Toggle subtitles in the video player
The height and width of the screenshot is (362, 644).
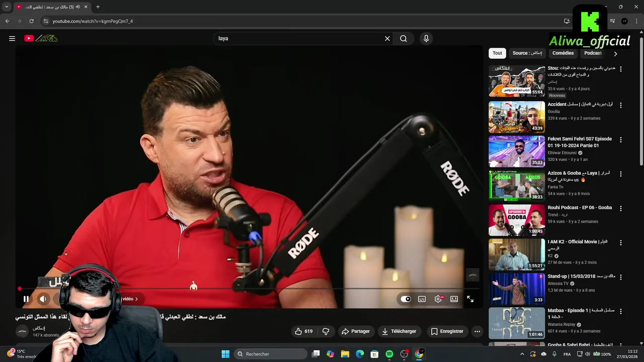tap(422, 299)
